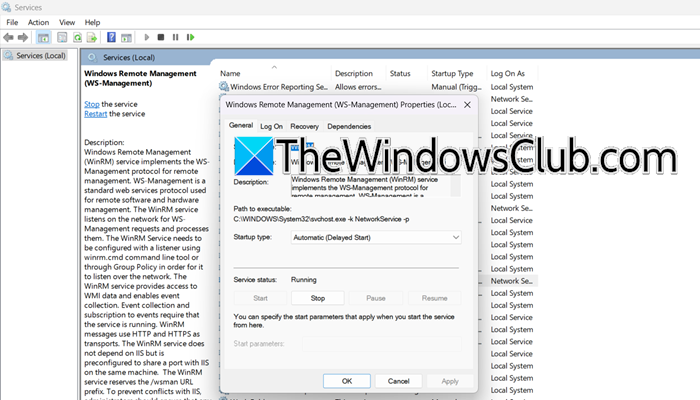Click the Stop button in the Properties dialog
The width and height of the screenshot is (700, 400).
pos(318,298)
